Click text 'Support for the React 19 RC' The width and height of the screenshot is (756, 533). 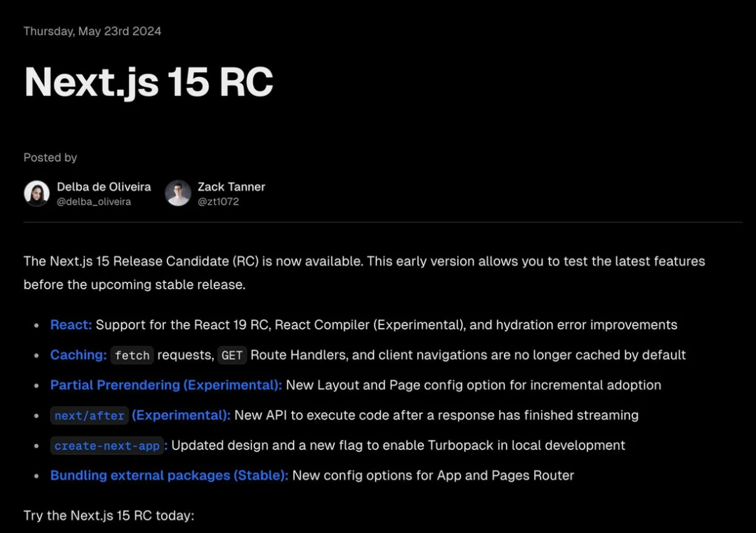[183, 324]
